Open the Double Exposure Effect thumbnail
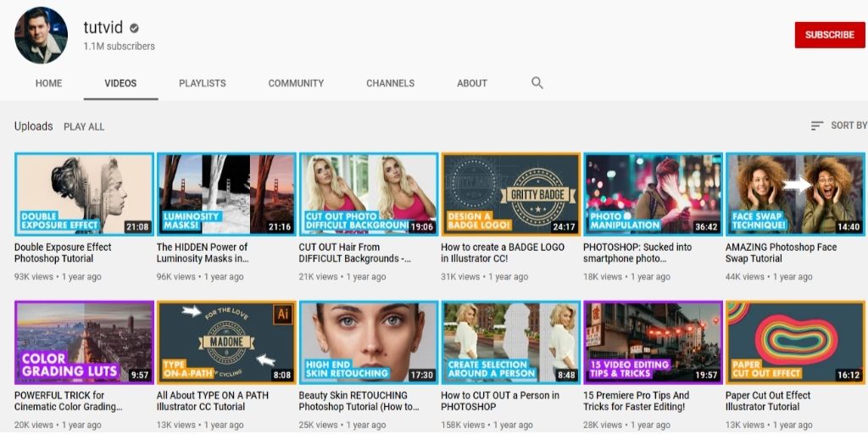The width and height of the screenshot is (868, 434). (84, 194)
